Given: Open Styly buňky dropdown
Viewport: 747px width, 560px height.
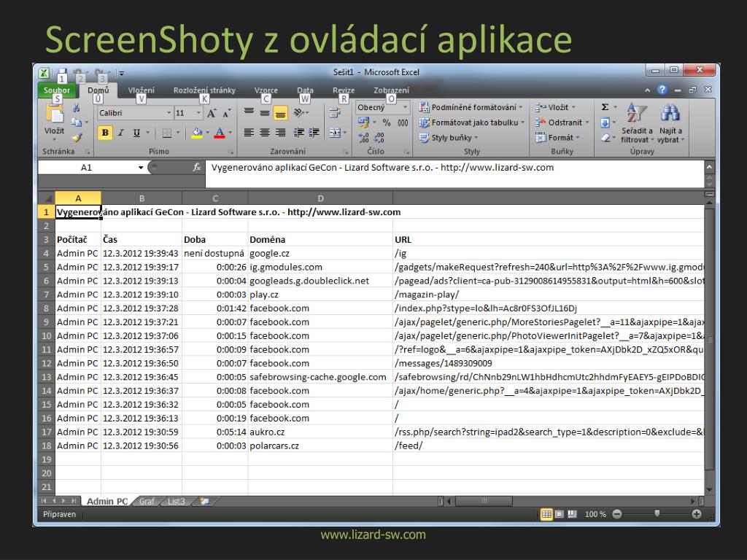Looking at the screenshot, I should (449, 138).
